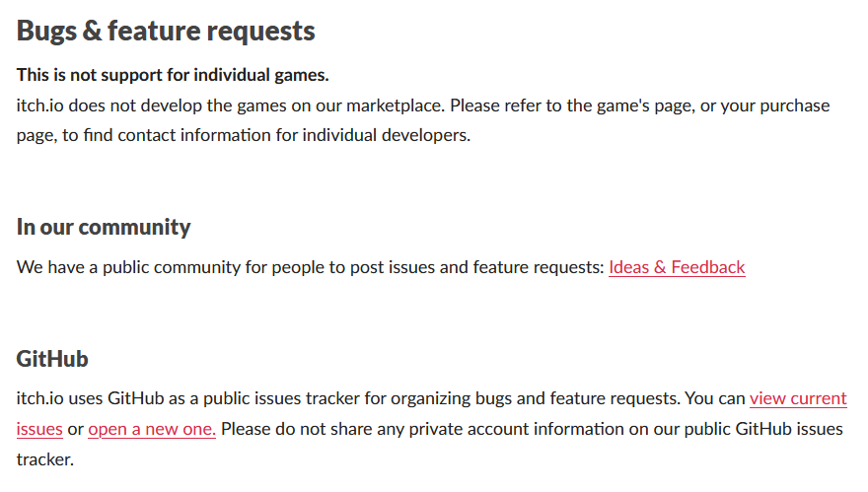This screenshot has width=868, height=492.
Task: Click 'itch.io does not develop' sentence start
Action: pos(104,105)
